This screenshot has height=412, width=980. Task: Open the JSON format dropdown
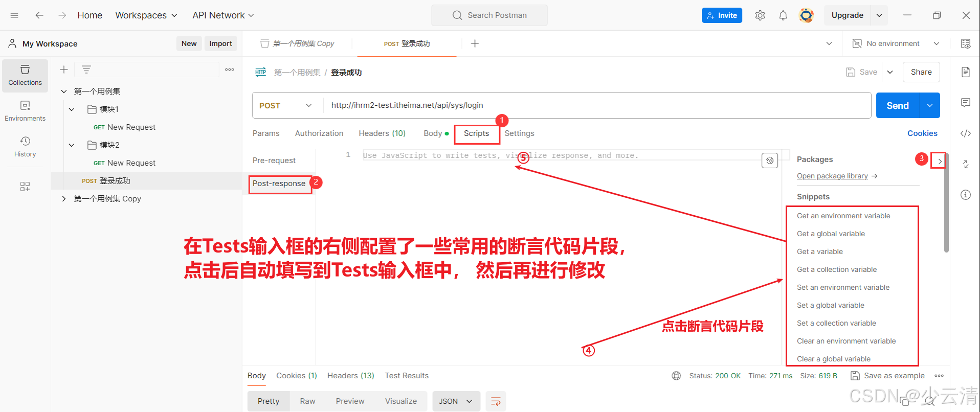456,401
